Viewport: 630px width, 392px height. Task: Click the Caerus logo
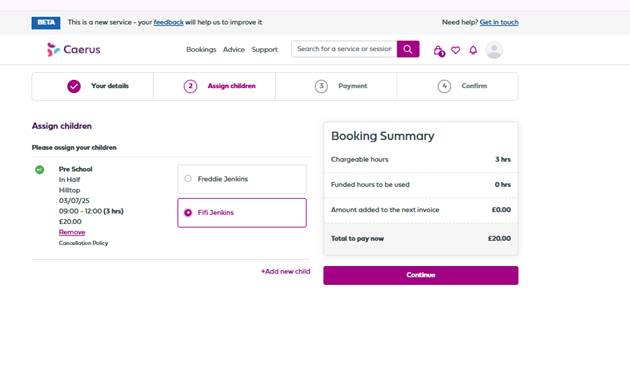click(x=74, y=49)
